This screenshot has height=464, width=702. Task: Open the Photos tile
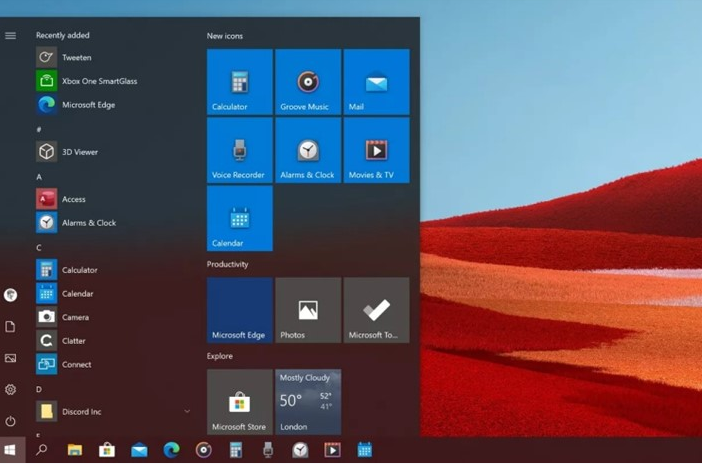point(308,310)
